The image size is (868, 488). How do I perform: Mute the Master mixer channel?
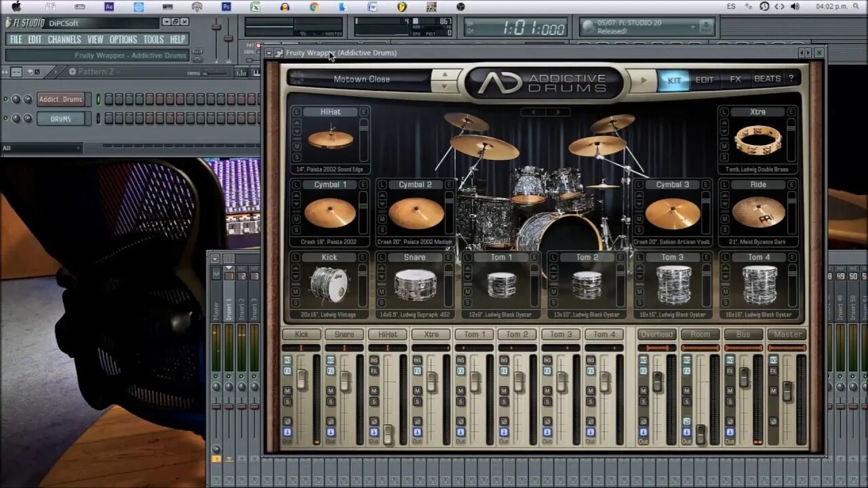point(773,391)
